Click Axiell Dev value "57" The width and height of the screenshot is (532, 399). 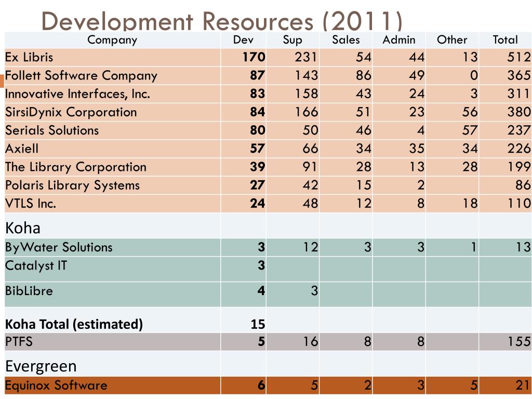point(258,149)
